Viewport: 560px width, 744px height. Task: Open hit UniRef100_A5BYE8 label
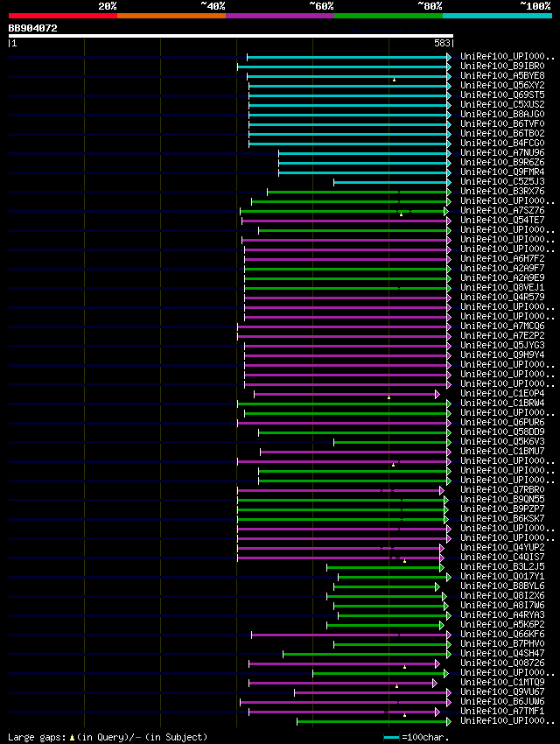tap(502, 75)
